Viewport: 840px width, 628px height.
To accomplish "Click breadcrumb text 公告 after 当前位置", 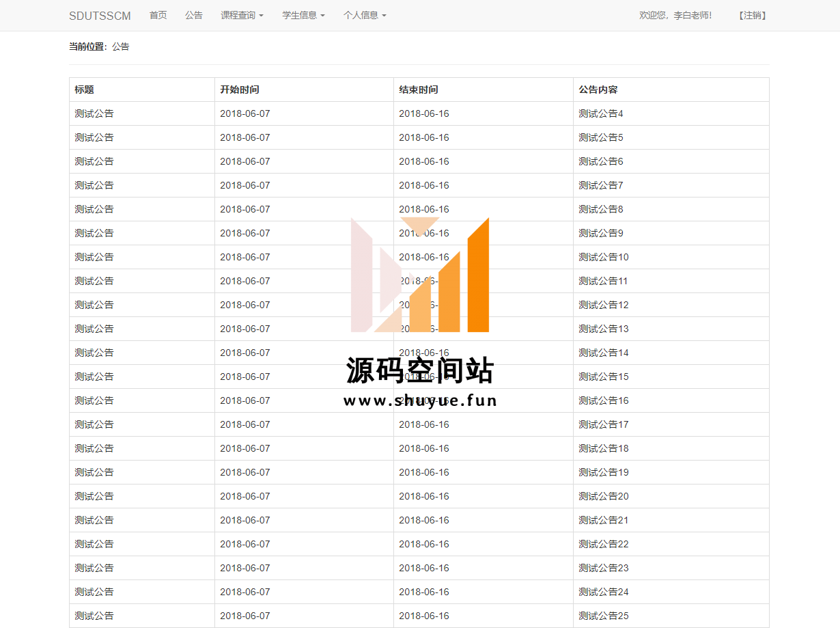I will (121, 47).
